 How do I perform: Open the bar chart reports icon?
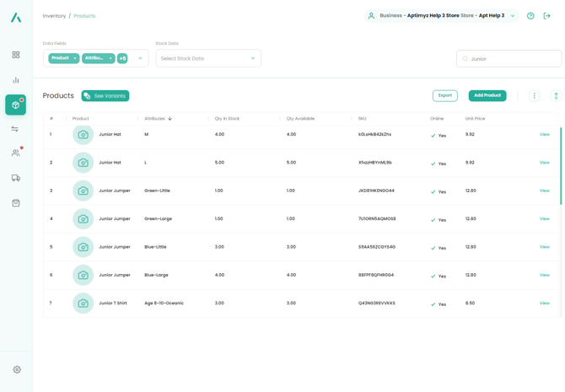[x=16, y=80]
